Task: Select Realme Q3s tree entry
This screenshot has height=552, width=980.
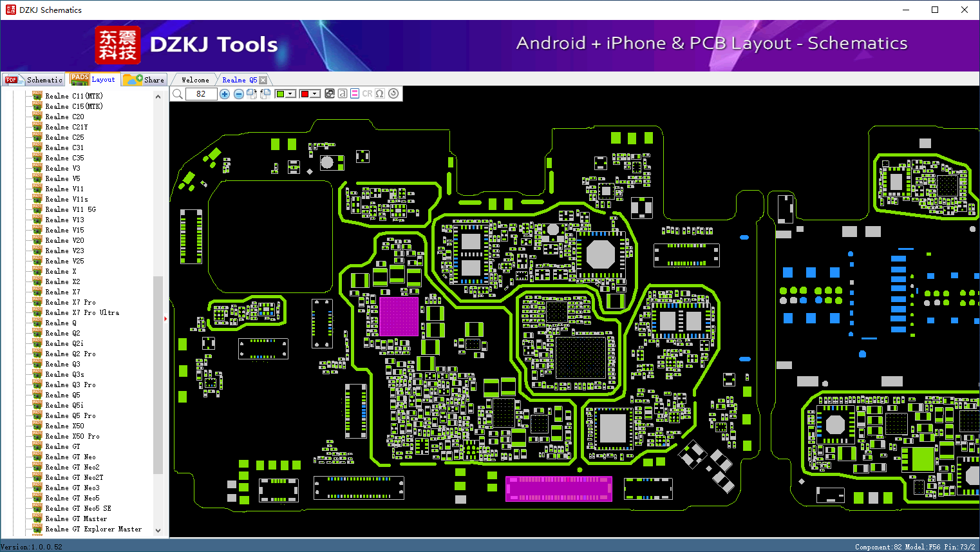Action: pos(64,374)
